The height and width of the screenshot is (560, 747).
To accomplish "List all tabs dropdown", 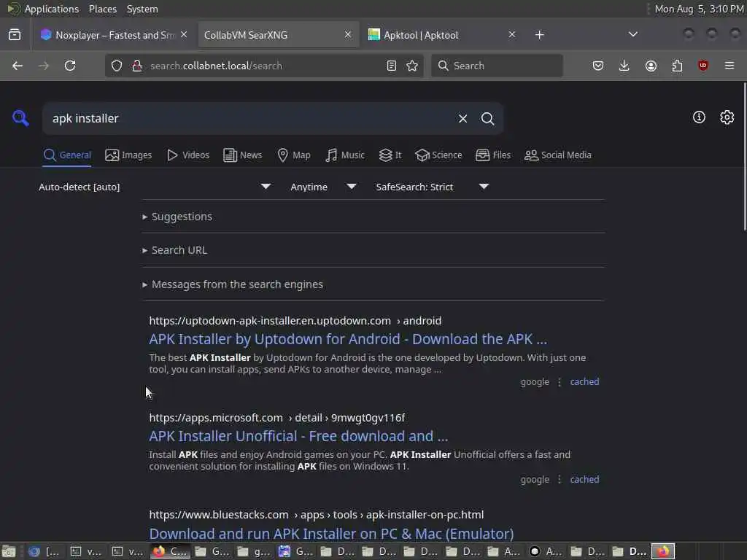I will [632, 35].
